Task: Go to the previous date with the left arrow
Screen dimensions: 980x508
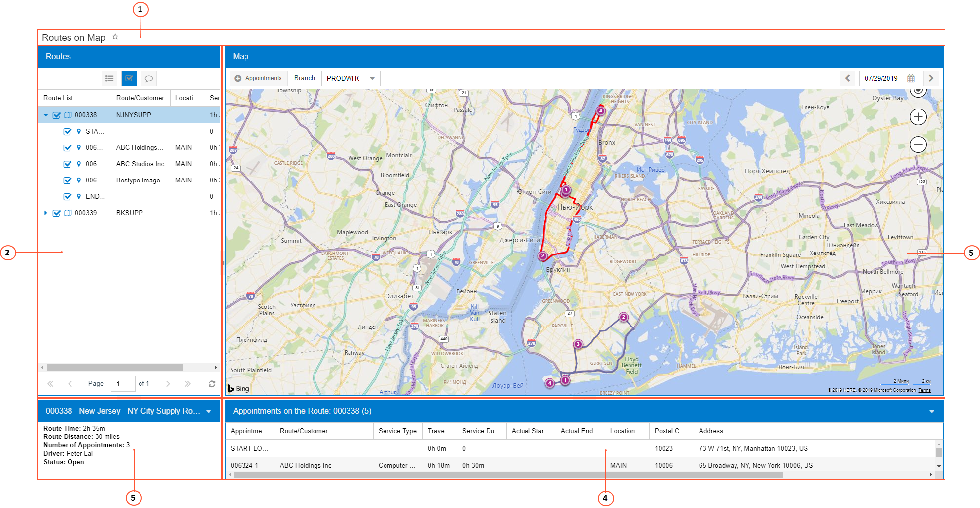Action: pos(847,78)
